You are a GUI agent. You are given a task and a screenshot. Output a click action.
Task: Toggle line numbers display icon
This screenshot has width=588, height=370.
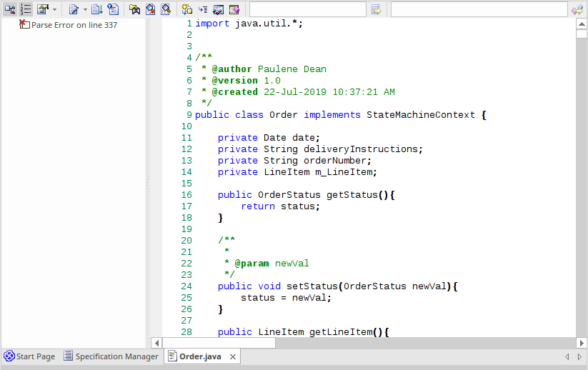[x=26, y=9]
